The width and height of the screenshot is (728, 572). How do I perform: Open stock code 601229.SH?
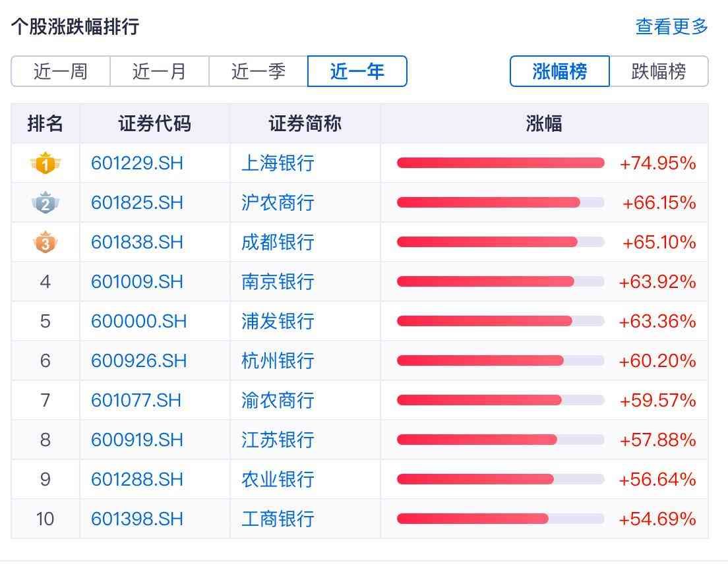pos(137,163)
